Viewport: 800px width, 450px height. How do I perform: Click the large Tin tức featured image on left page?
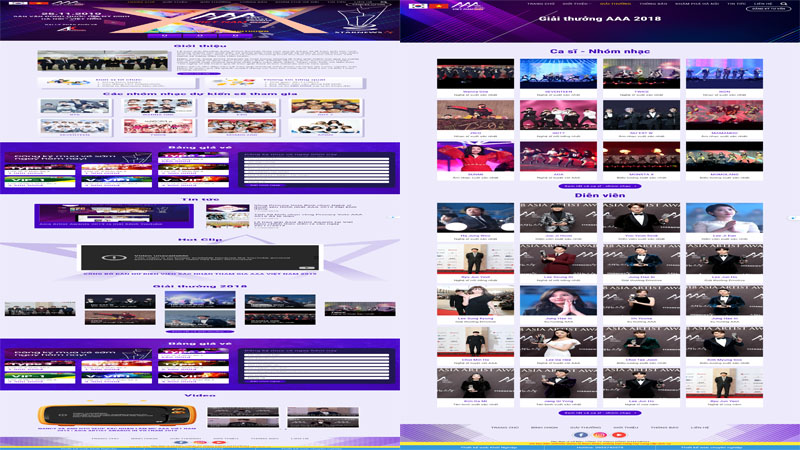tap(114, 216)
